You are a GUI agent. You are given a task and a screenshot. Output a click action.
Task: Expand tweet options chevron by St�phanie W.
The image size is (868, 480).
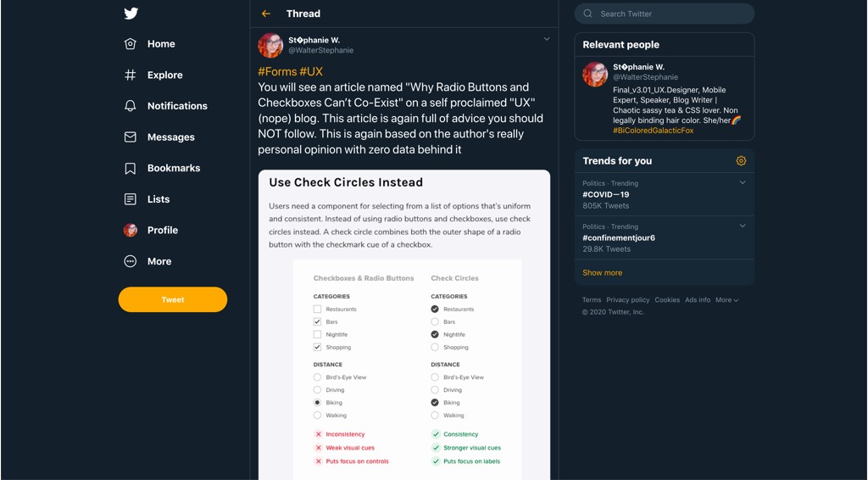tap(547, 39)
